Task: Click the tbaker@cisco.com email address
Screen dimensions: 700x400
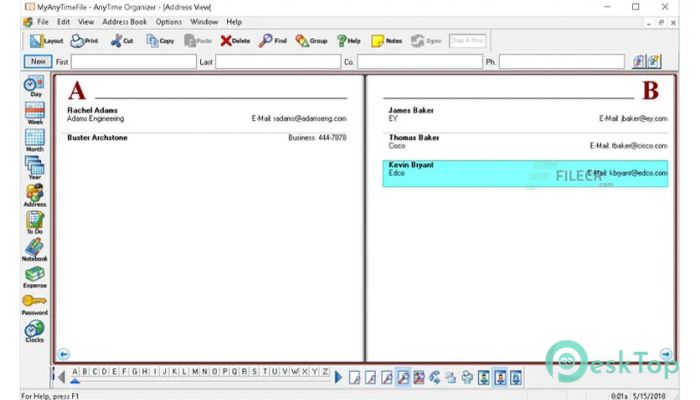Action: [x=639, y=146]
